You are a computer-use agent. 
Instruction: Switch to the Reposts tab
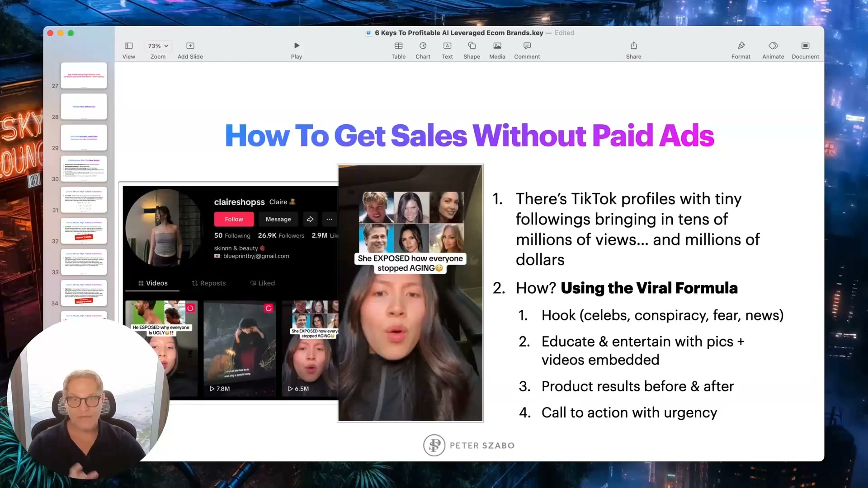coord(208,283)
